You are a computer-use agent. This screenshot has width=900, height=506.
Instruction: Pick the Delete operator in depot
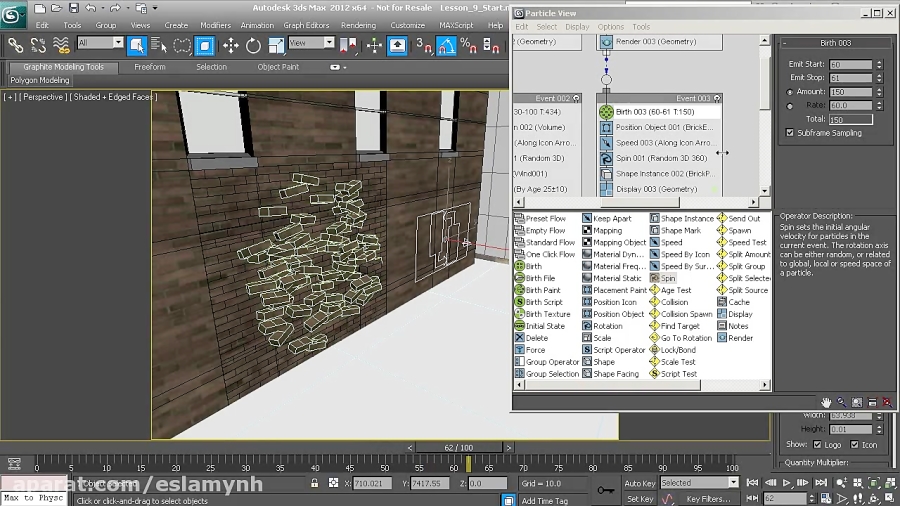click(531, 338)
